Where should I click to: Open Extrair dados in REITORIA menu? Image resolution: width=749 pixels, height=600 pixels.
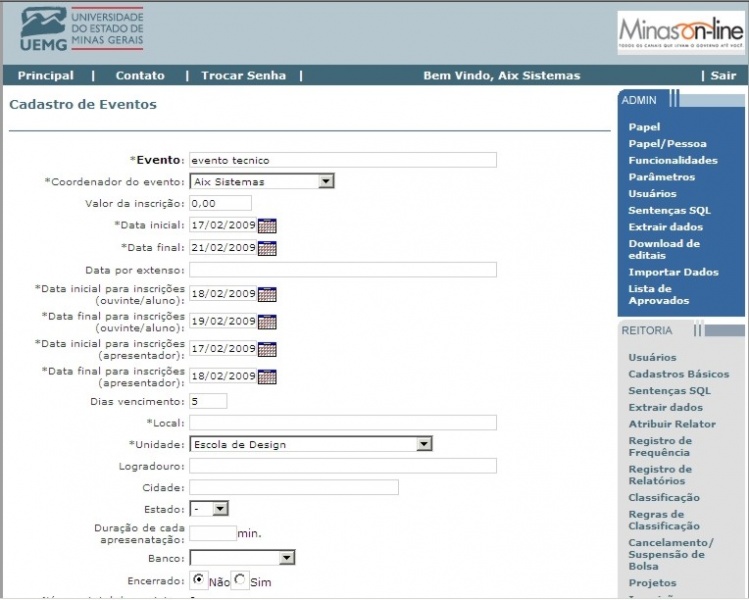[666, 407]
